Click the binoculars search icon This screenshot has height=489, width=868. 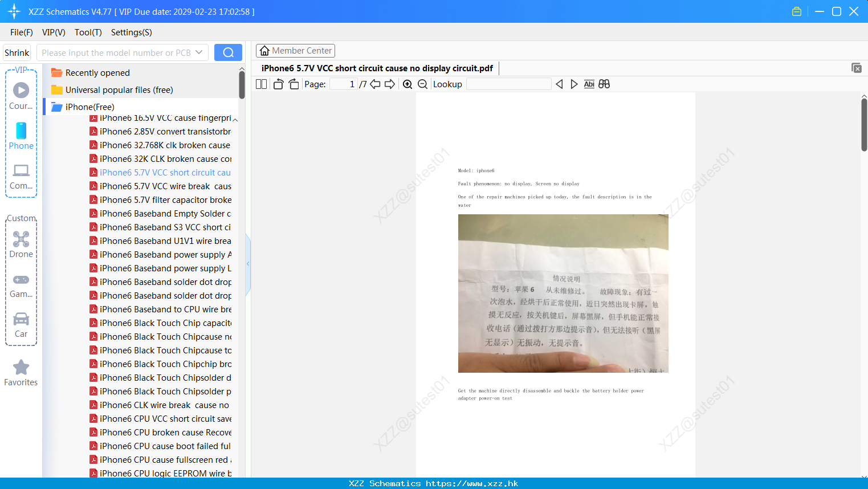(604, 84)
